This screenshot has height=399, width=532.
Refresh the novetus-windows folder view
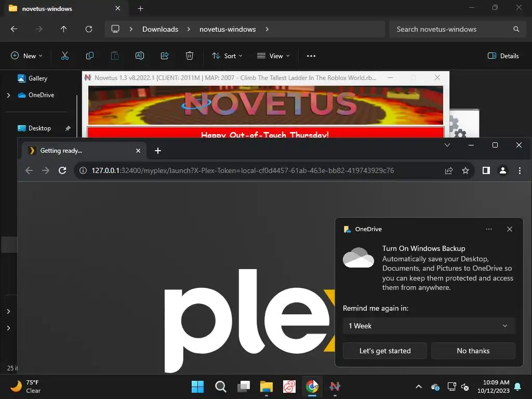pos(89,29)
